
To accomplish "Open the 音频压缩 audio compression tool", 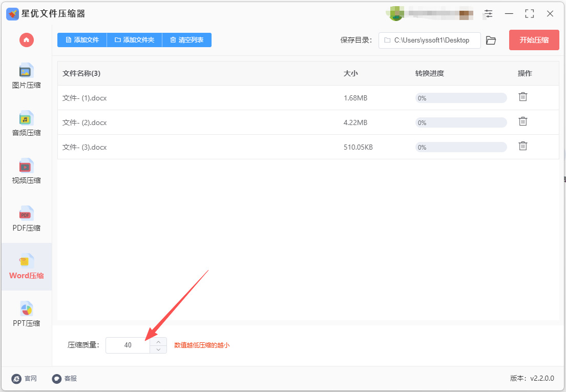I will point(26,124).
